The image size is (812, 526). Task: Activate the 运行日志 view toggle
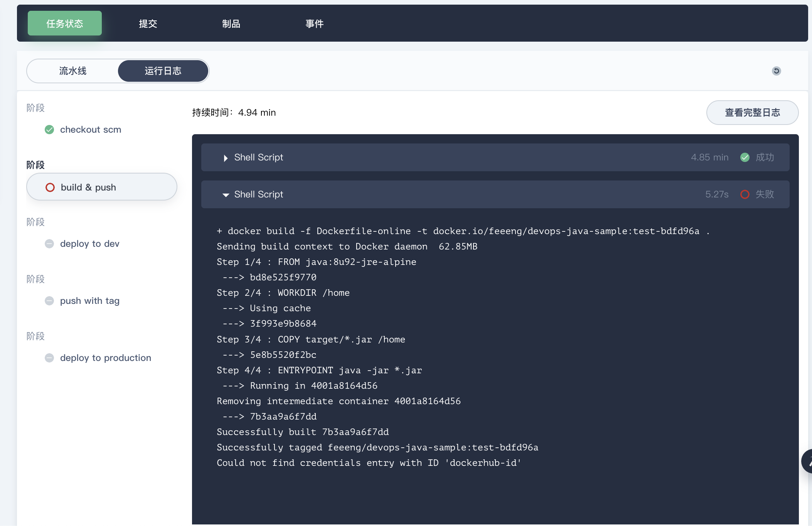click(163, 71)
